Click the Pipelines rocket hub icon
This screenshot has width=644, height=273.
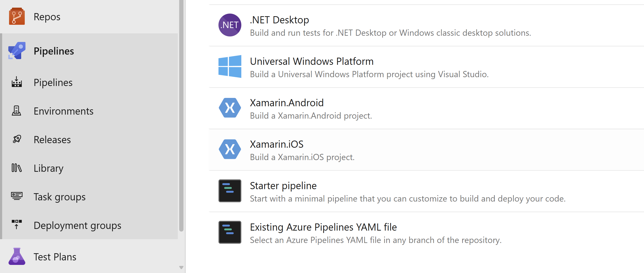[17, 51]
